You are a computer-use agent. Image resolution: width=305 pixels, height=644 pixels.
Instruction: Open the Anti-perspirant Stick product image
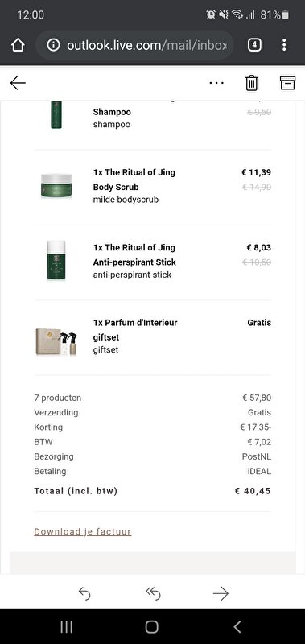point(56,260)
